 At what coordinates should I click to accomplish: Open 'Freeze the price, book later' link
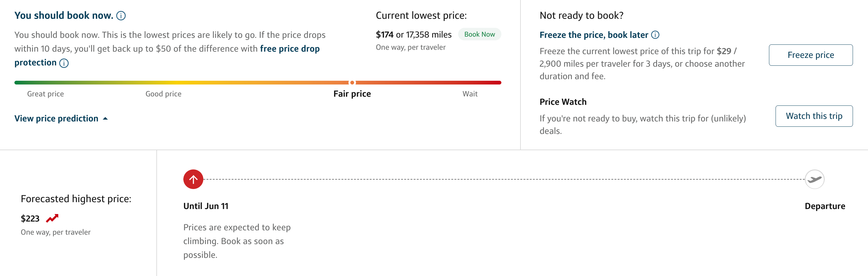593,35
